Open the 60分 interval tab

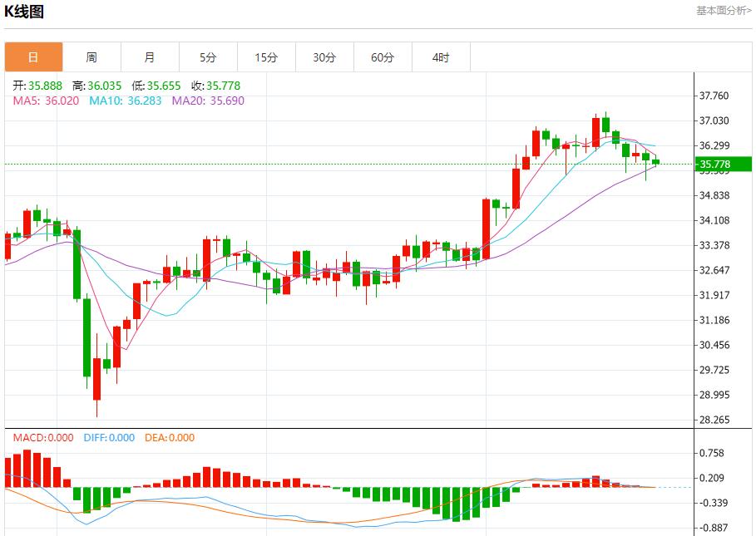click(383, 57)
